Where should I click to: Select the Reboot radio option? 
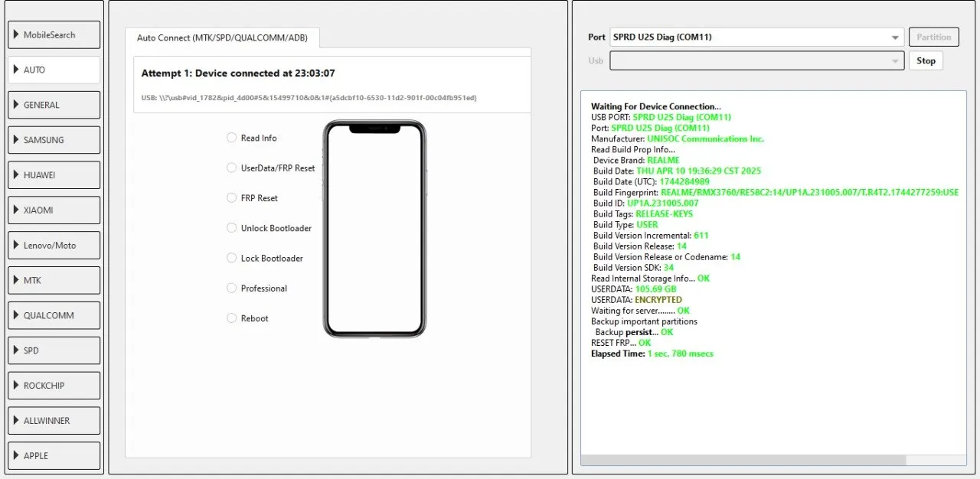[232, 318]
